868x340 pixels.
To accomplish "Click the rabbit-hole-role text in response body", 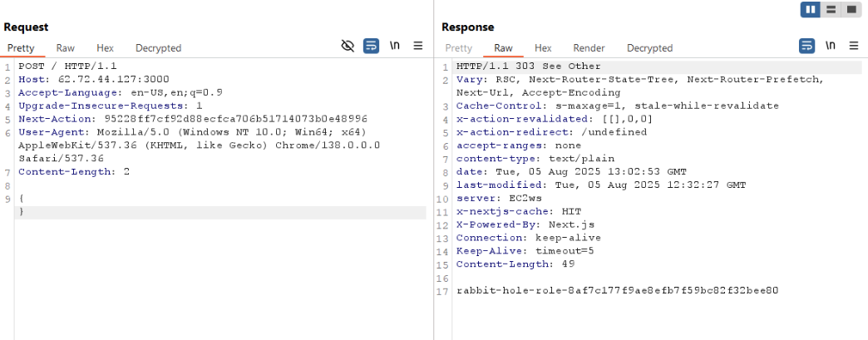I will coord(617,291).
